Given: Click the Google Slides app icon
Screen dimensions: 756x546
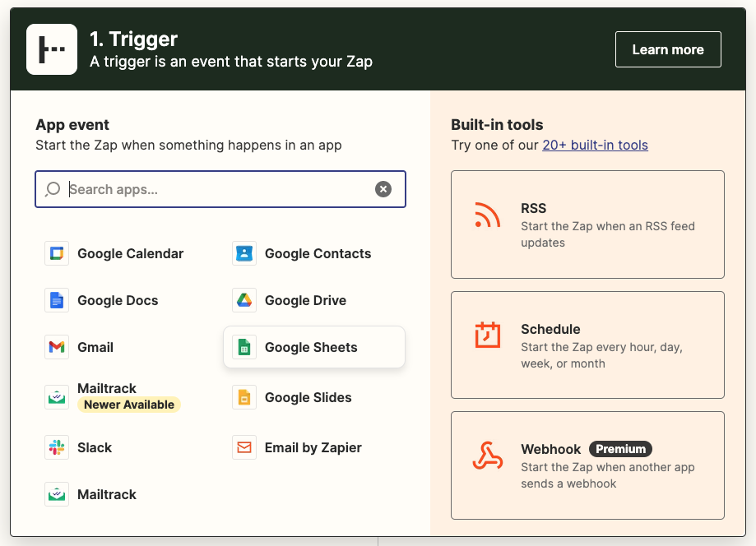Looking at the screenshot, I should pyautogui.click(x=244, y=397).
